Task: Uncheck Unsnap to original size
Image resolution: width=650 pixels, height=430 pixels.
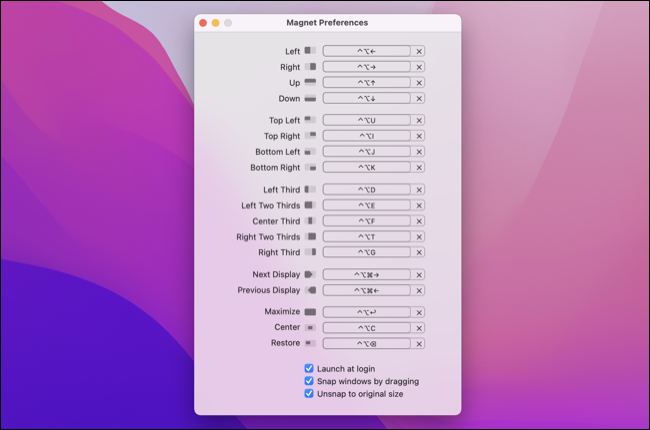Action: [309, 393]
